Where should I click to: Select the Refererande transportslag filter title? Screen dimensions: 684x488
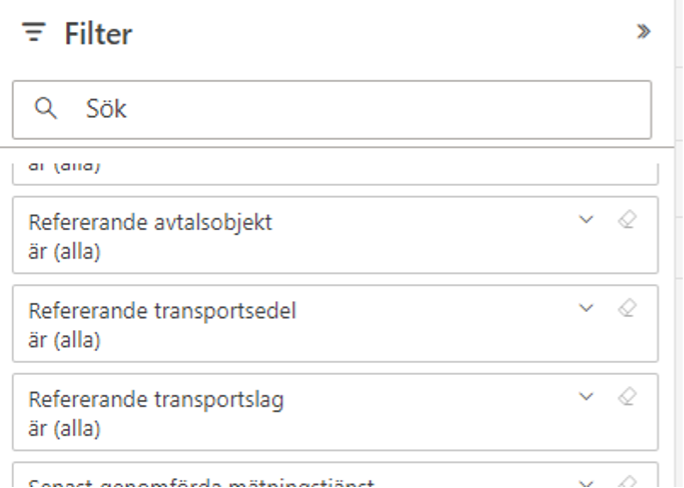coord(156,399)
